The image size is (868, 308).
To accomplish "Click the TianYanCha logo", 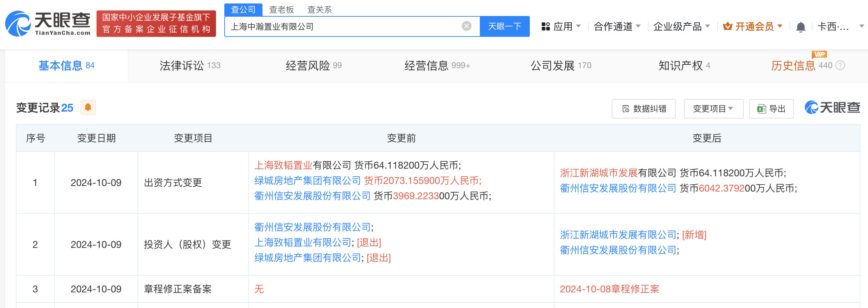I will pos(48,24).
